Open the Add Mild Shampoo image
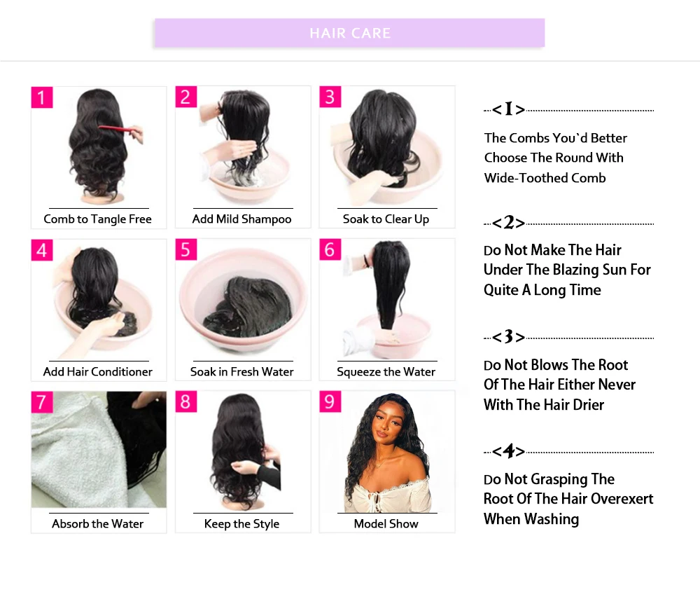This screenshot has width=700, height=592. coord(243,146)
